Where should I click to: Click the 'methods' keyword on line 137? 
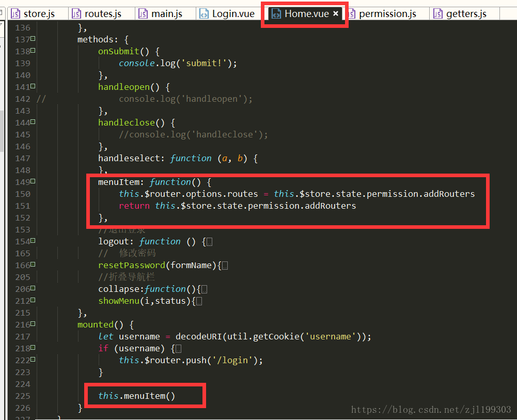click(95, 40)
